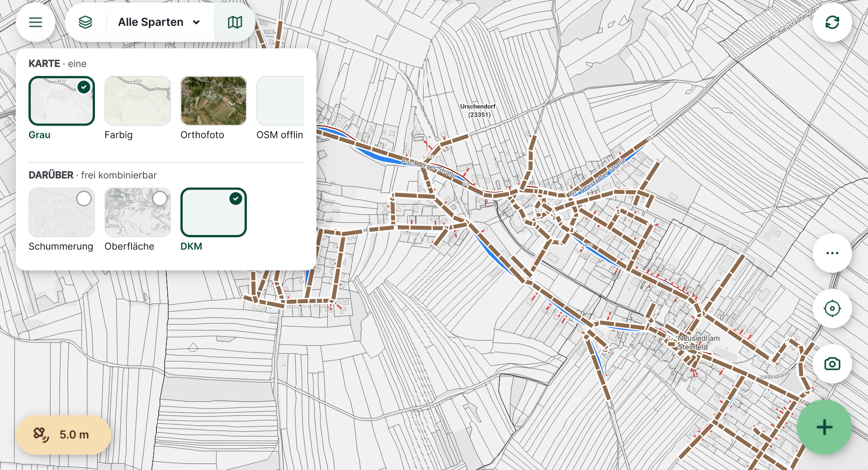Screen dimensions: 868x470
Task: Expand the Alle Sparten dropdown
Action: coord(159,22)
